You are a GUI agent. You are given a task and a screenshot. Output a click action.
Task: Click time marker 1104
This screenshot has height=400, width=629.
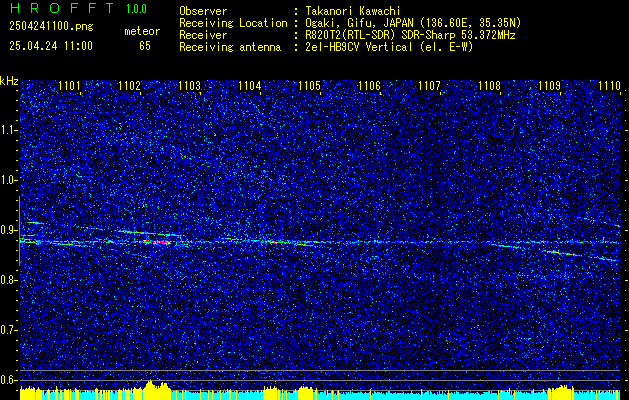250,86
